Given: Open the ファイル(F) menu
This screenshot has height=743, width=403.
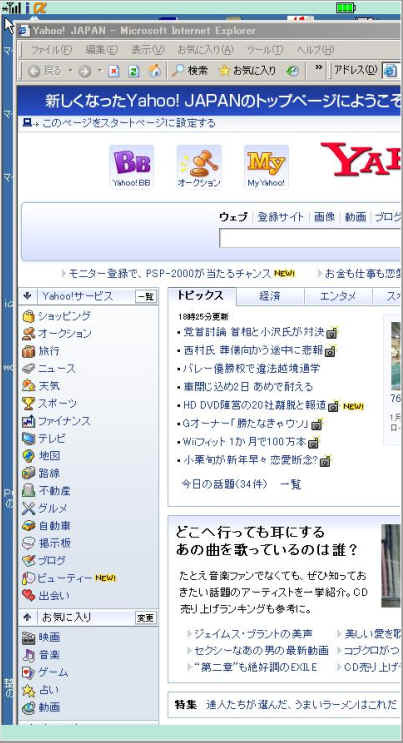Looking at the screenshot, I should point(51,50).
